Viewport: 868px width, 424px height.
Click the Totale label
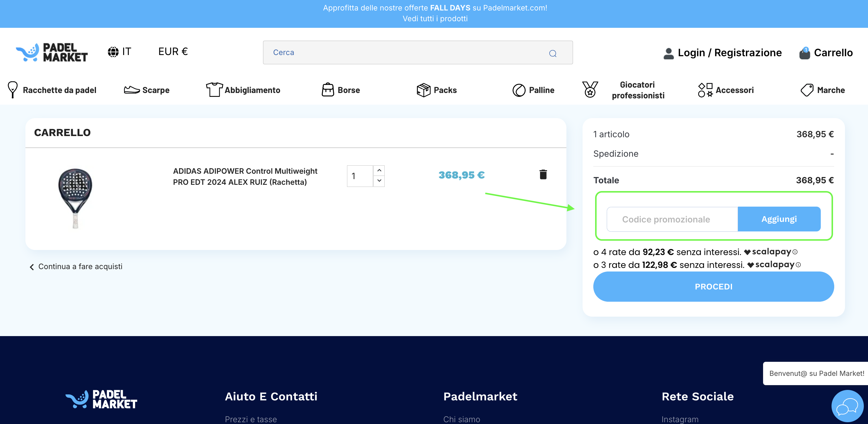[606, 180]
